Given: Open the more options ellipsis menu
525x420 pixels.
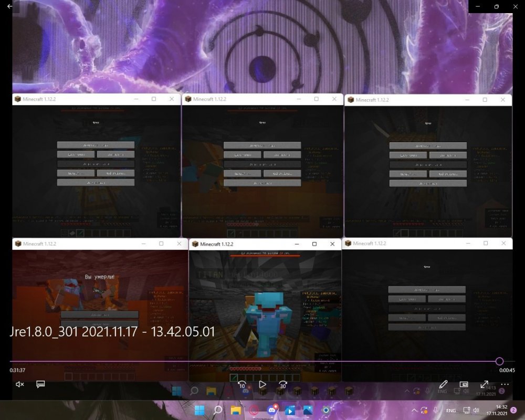Looking at the screenshot, I should click(505, 384).
